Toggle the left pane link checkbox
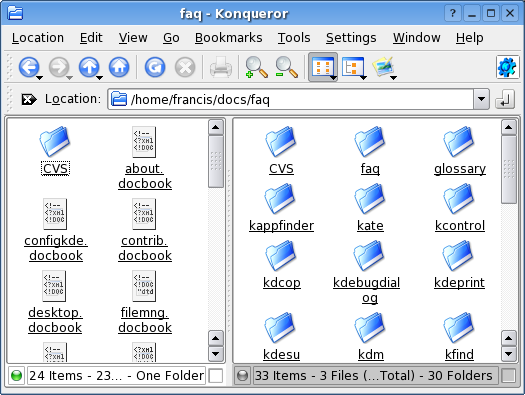Viewport: 525px width, 395px height. pos(216,375)
